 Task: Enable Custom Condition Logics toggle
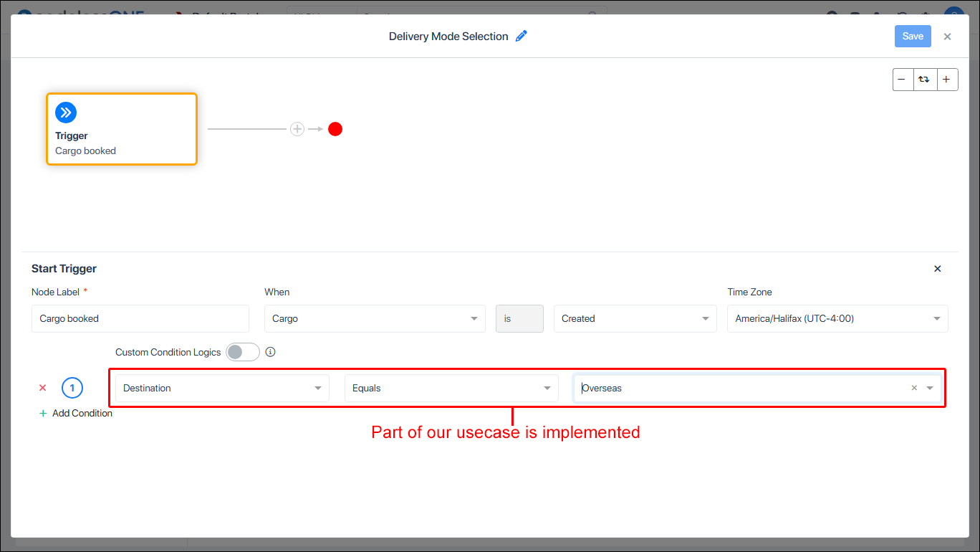(x=243, y=352)
